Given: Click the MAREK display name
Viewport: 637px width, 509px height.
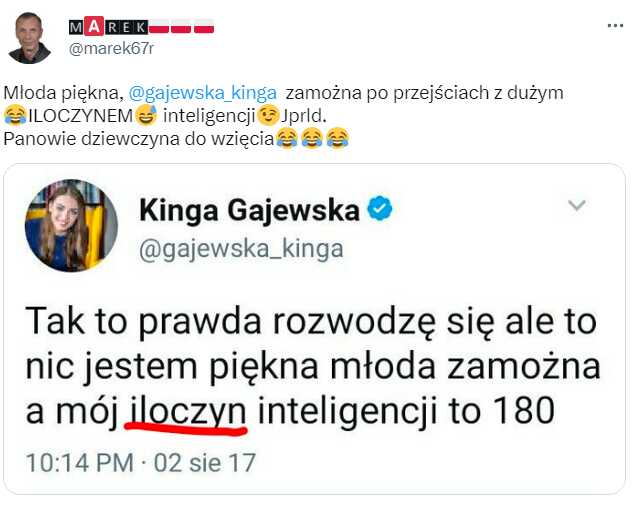Looking at the screenshot, I should click(108, 27).
